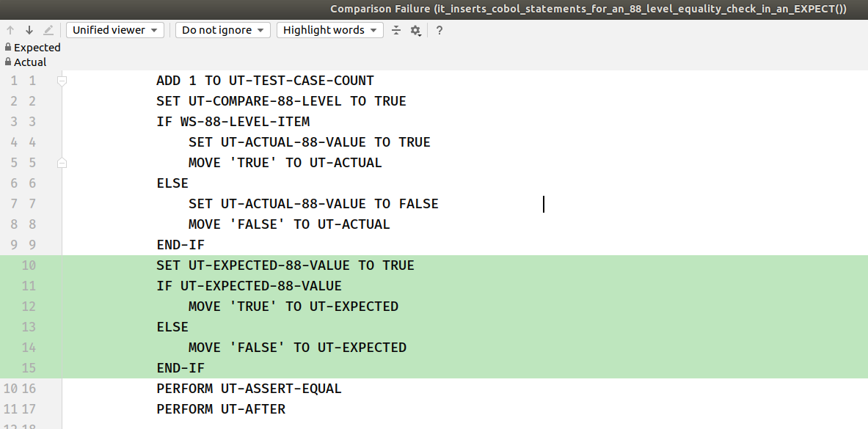Toggle the unchanged-lines fold marker at line 1
This screenshot has width=868, height=429.
[62, 81]
